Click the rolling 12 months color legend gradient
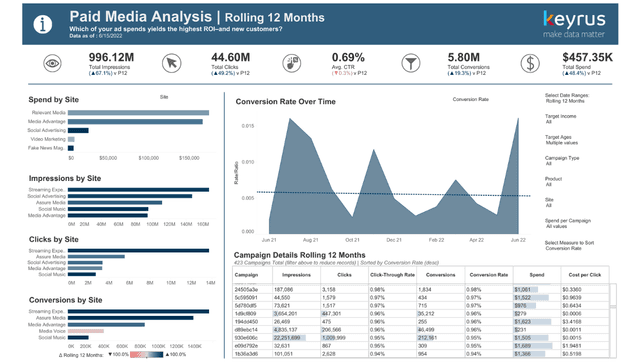The height and width of the screenshot is (363, 640). point(147,354)
